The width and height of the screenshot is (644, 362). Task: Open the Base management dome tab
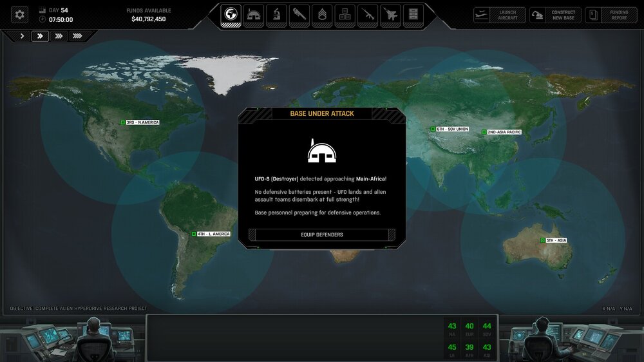coord(253,15)
